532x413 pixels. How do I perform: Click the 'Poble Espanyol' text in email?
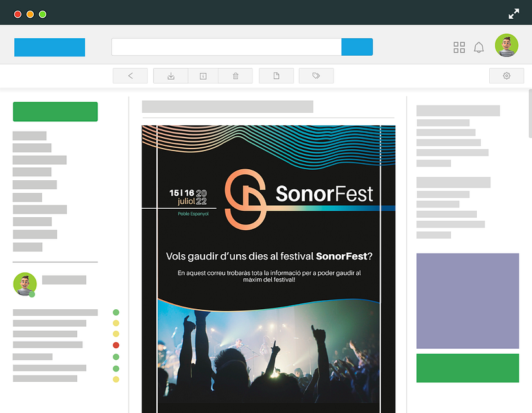click(193, 213)
